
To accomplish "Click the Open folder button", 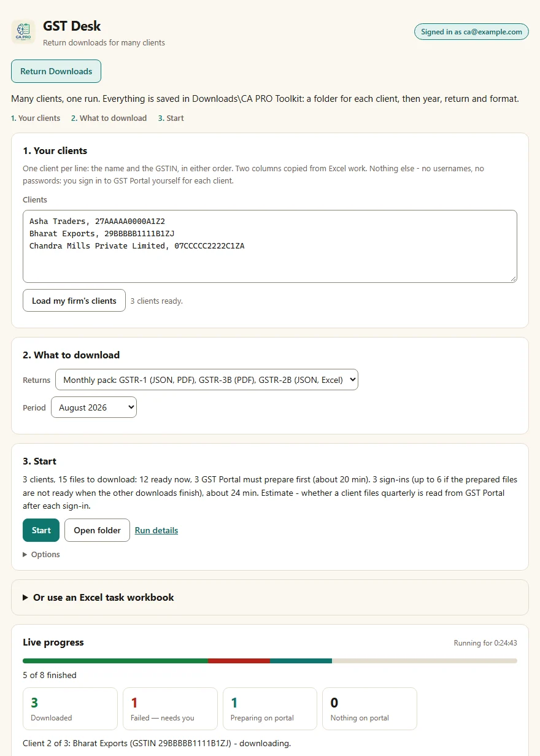I will (97, 530).
